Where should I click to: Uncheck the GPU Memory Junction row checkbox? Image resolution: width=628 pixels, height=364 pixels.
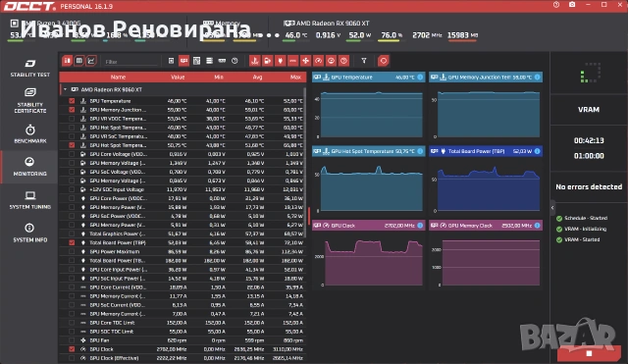pos(72,110)
